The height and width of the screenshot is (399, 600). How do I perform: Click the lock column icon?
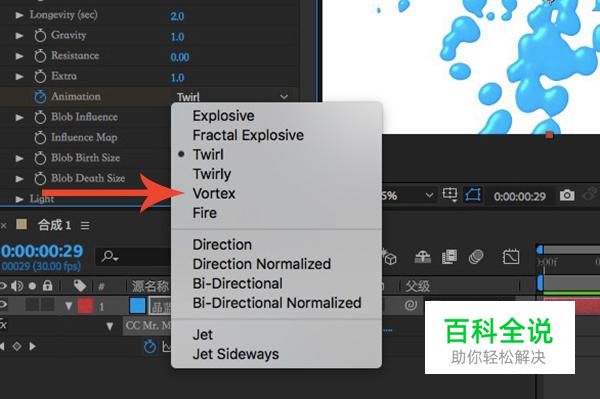[x=47, y=285]
